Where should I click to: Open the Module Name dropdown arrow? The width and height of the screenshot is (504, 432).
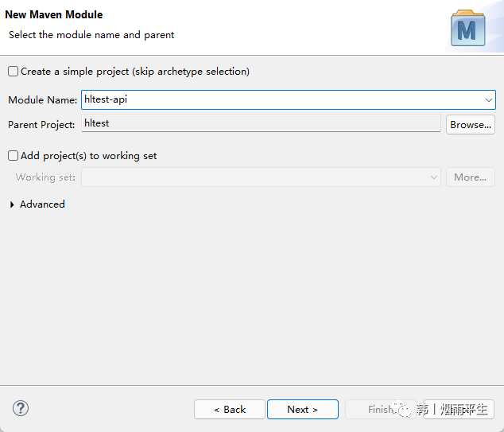(489, 100)
